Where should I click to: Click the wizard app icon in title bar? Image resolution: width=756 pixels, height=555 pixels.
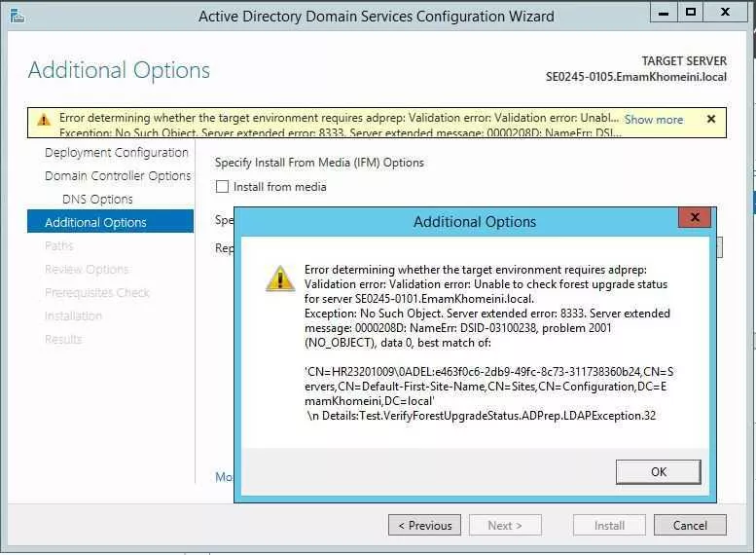coord(18,16)
